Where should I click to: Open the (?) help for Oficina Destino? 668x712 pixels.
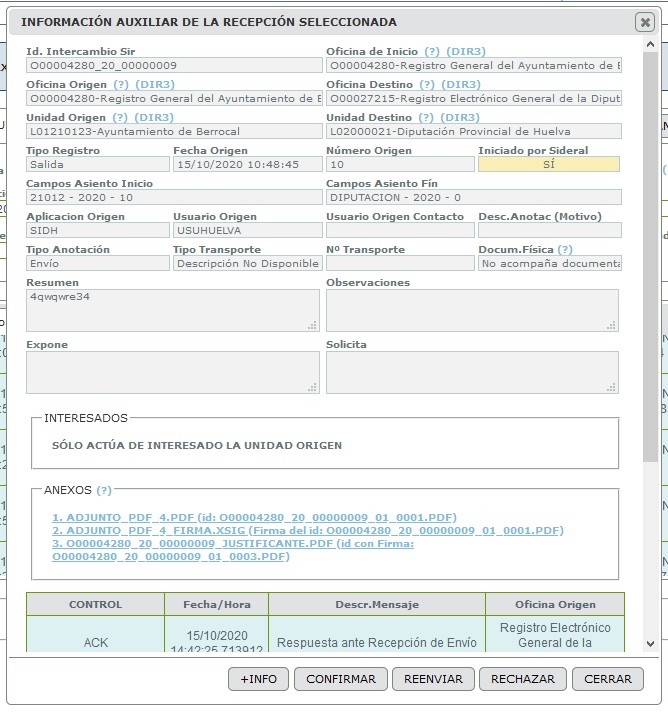point(427,84)
